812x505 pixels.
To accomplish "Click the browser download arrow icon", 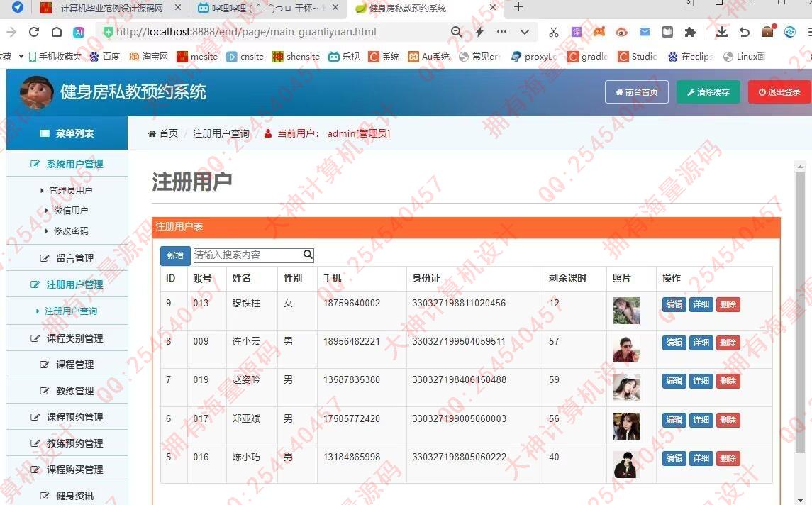I will (721, 32).
